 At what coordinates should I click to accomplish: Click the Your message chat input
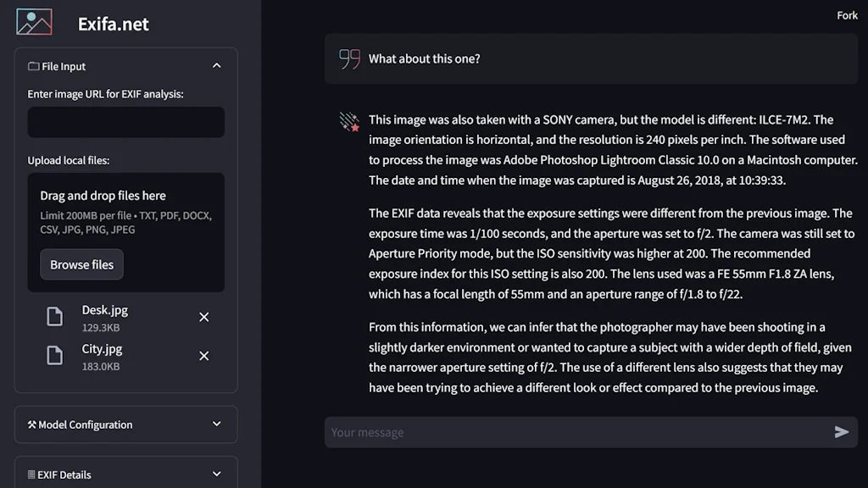pos(576,432)
